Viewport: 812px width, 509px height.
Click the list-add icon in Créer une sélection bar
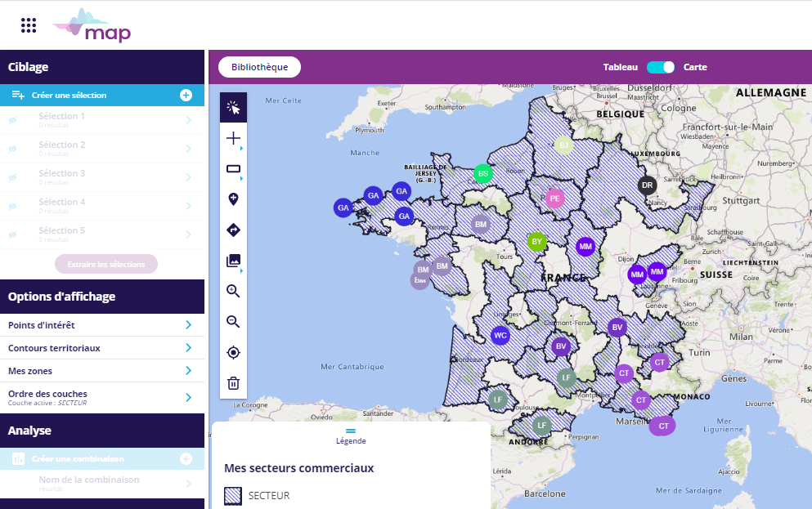tap(18, 95)
